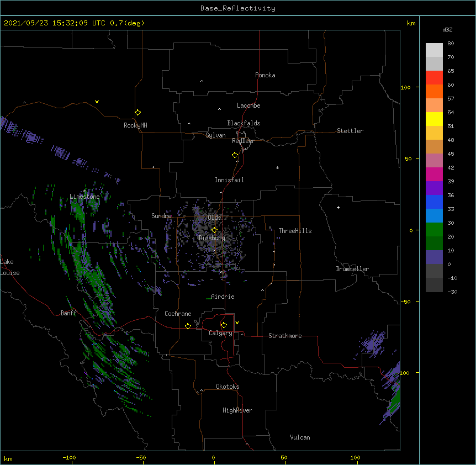
Task: Click the km unit label at top right
Action: coord(411,23)
